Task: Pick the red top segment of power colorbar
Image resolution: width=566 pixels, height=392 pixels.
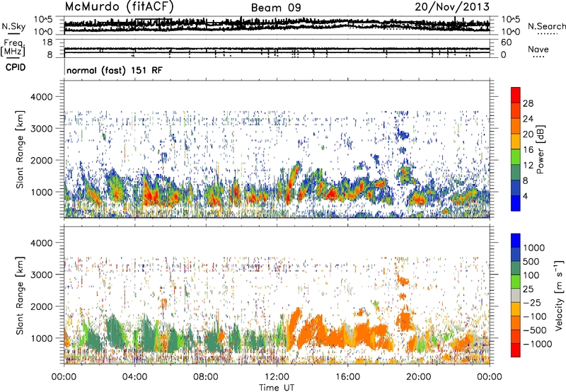Action: [x=516, y=96]
